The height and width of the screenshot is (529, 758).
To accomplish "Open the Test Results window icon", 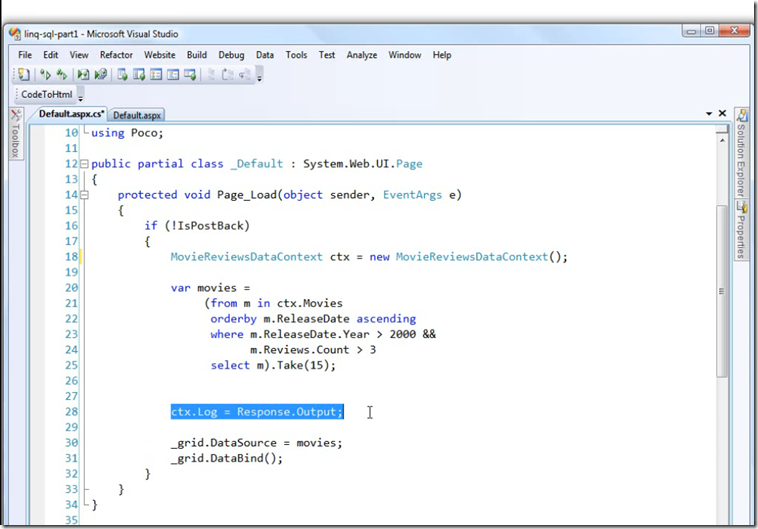I will click(156, 74).
